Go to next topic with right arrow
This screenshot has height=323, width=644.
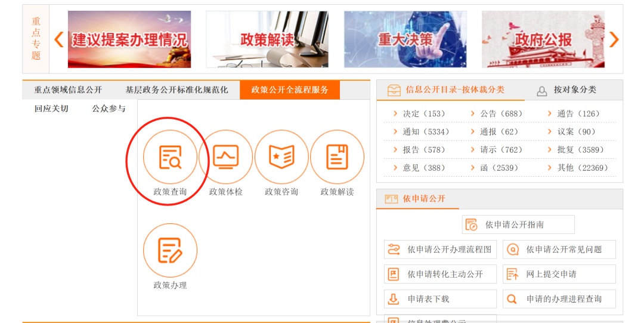pyautogui.click(x=614, y=39)
